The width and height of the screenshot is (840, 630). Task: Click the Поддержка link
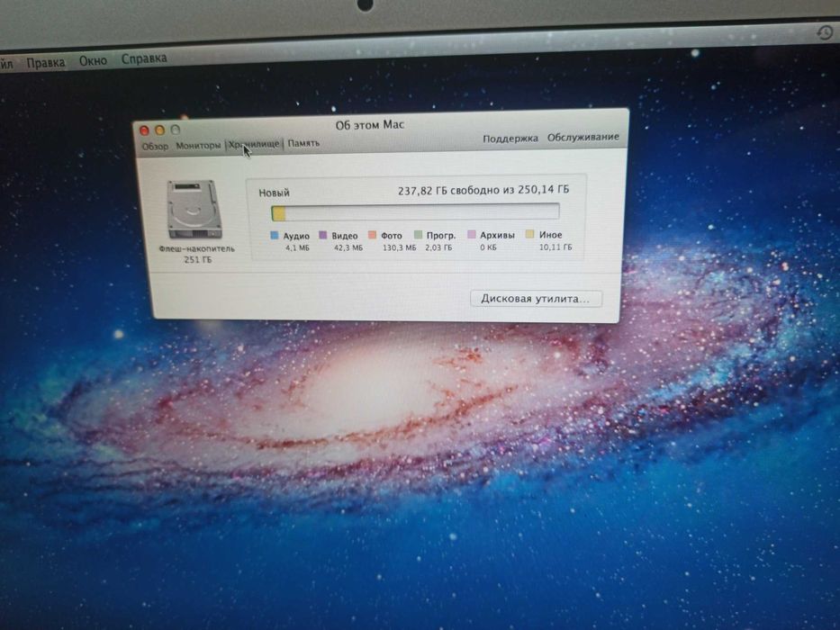[x=510, y=139]
